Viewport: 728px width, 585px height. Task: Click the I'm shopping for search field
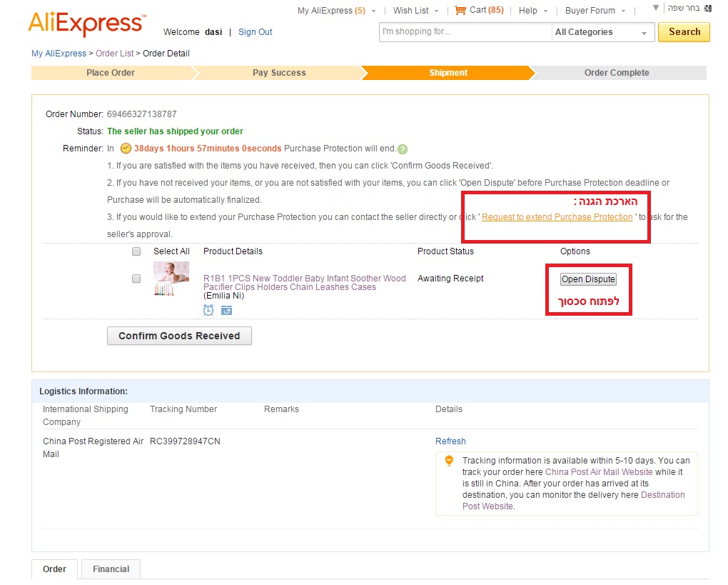(465, 32)
